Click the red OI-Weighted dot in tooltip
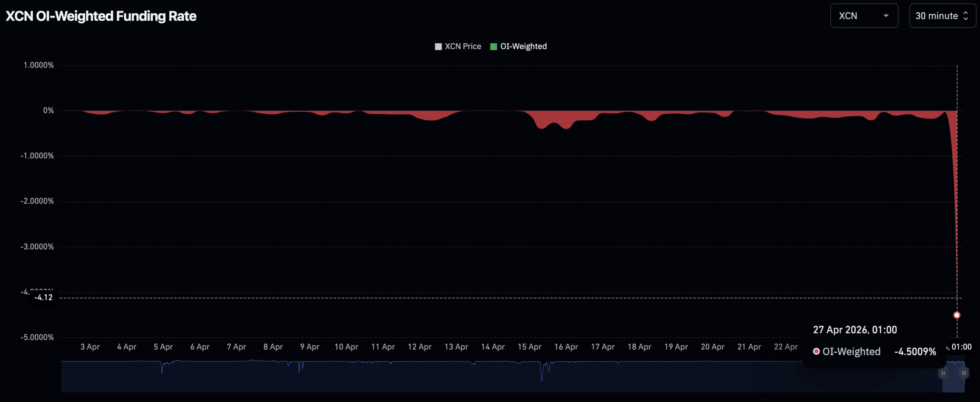 816,351
